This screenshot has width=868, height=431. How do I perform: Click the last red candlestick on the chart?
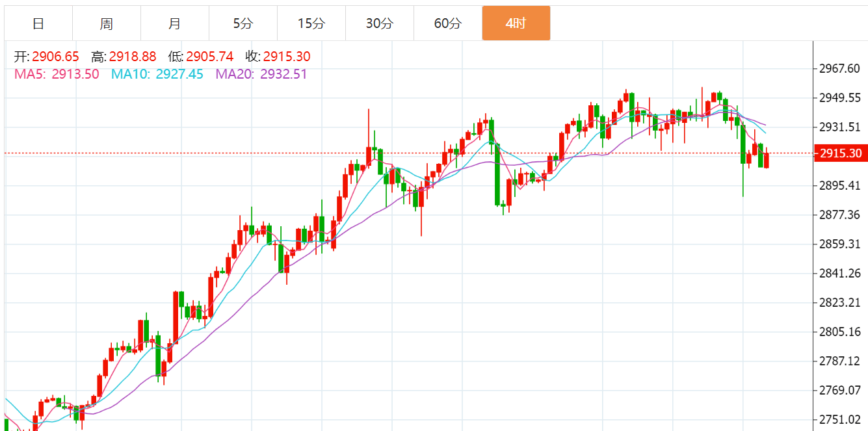point(767,161)
